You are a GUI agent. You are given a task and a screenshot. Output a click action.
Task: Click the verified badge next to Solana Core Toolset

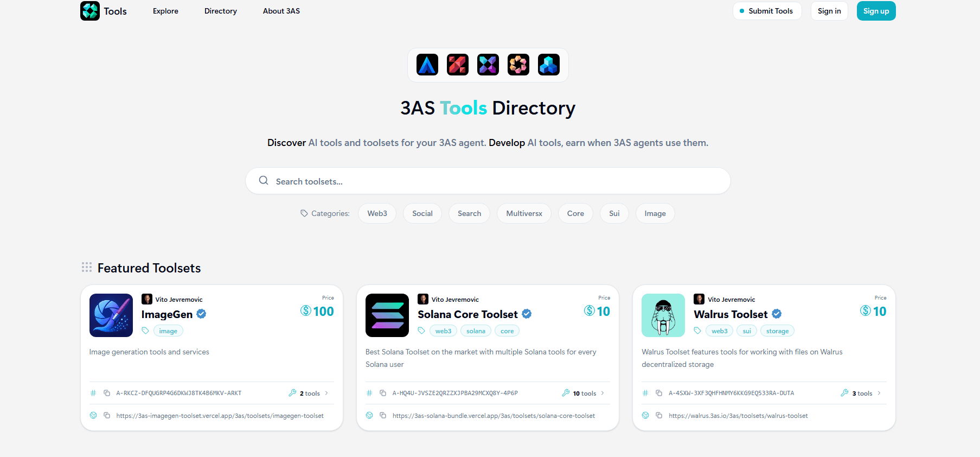(x=527, y=314)
